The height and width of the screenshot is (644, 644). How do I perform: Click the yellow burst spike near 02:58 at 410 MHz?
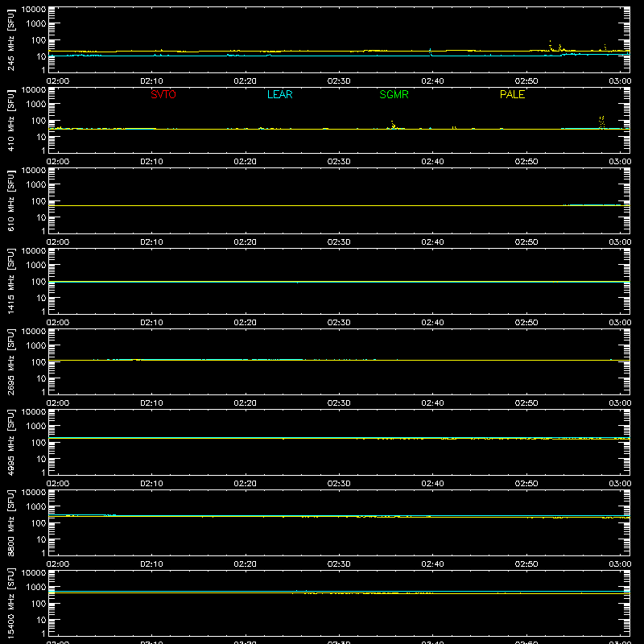click(x=601, y=122)
